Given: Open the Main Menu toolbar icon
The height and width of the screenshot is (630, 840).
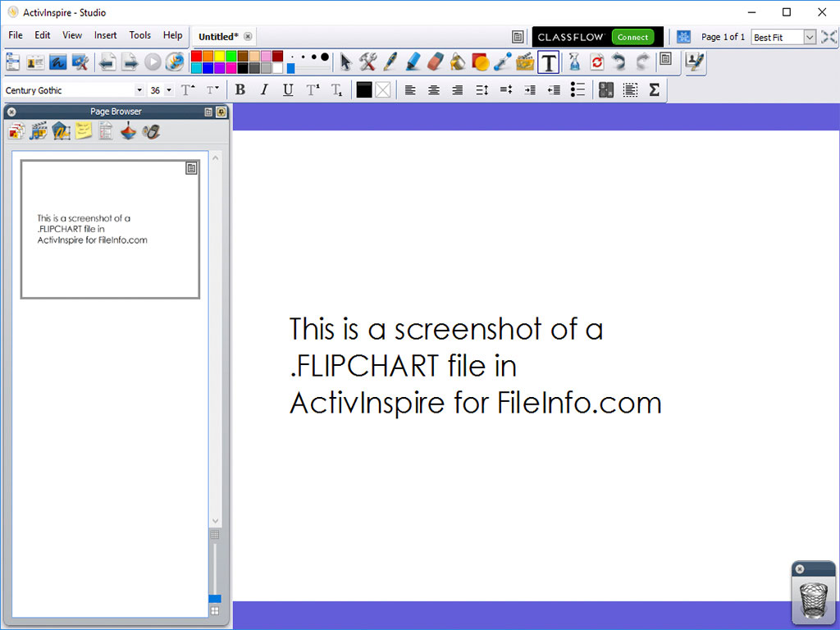Looking at the screenshot, I should coord(13,62).
